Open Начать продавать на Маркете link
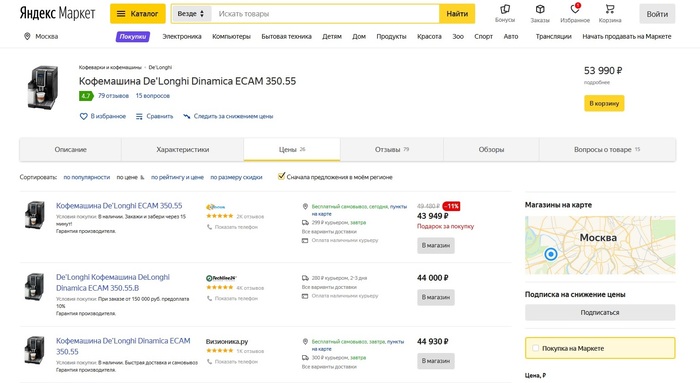700x383 pixels. pos(627,37)
